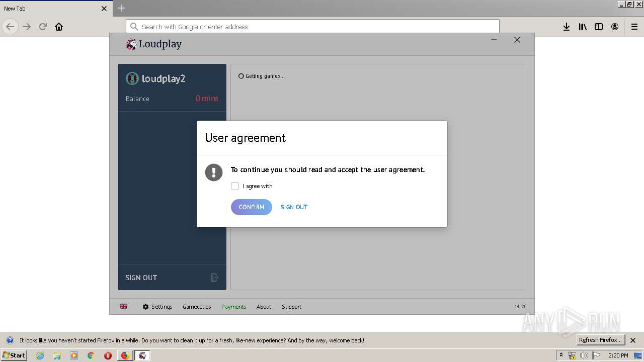Image resolution: width=644 pixels, height=362 pixels.
Task: Click the exclamation warning icon in the dialog
Action: point(214,172)
